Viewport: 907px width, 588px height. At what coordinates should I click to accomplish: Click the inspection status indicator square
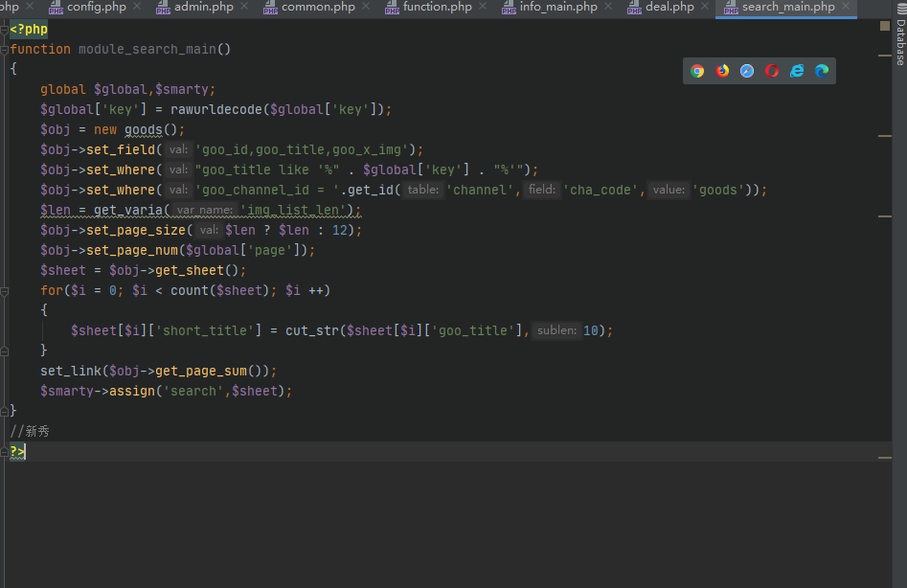point(884,26)
